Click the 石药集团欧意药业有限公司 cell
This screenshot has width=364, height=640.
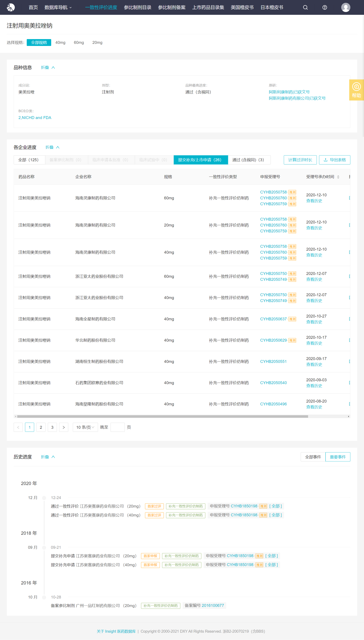click(99, 383)
